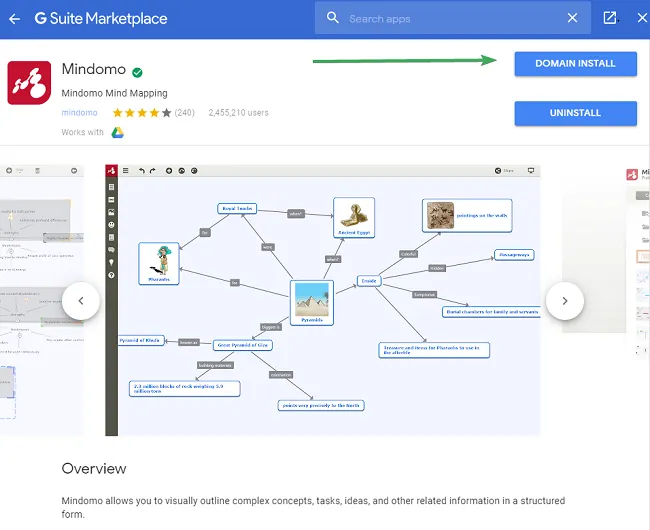Click the undo arrow in screenshot toolbar
This screenshot has height=530, width=650.
click(142, 171)
